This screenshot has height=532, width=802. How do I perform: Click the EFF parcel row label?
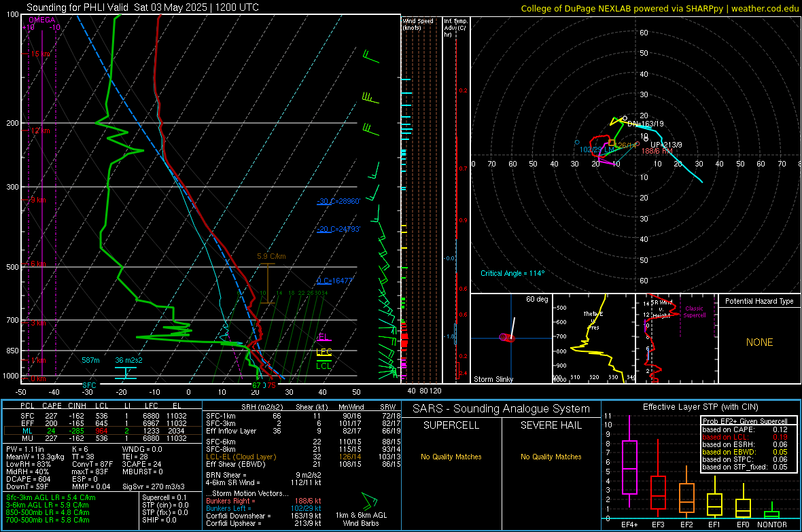[27, 423]
